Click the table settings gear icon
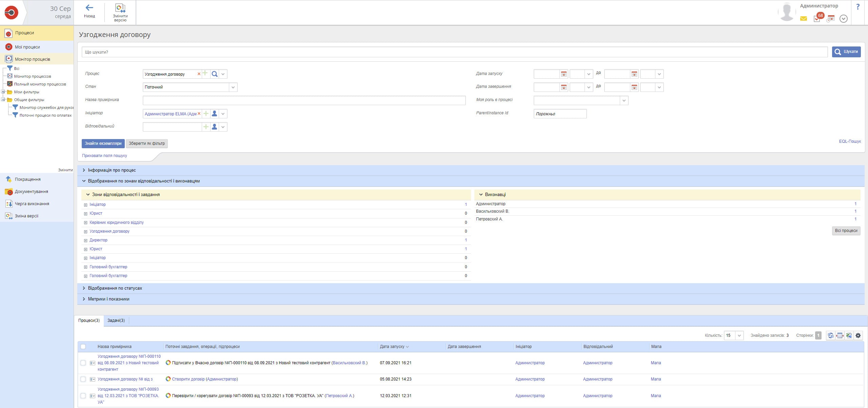 pos(858,335)
